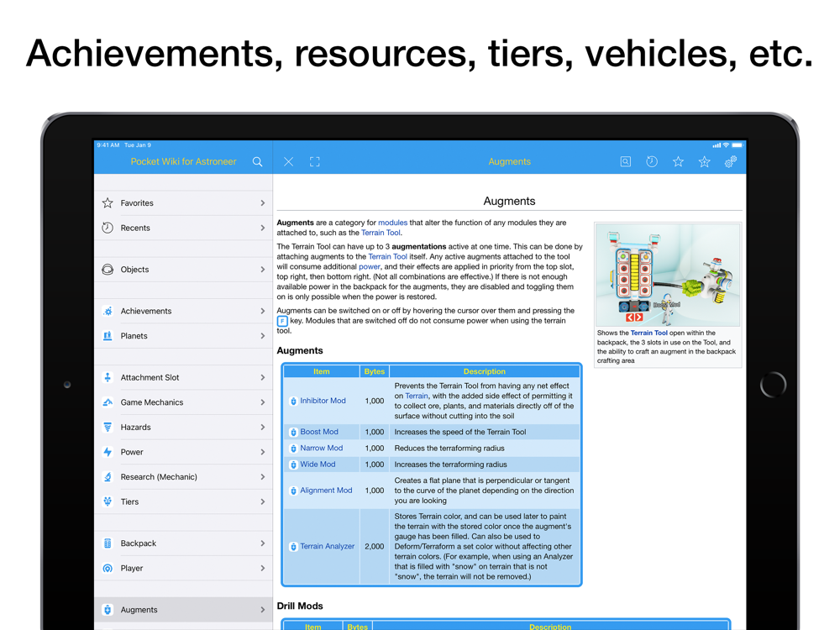
Task: Open the Objects menu entry
Action: coord(183,270)
